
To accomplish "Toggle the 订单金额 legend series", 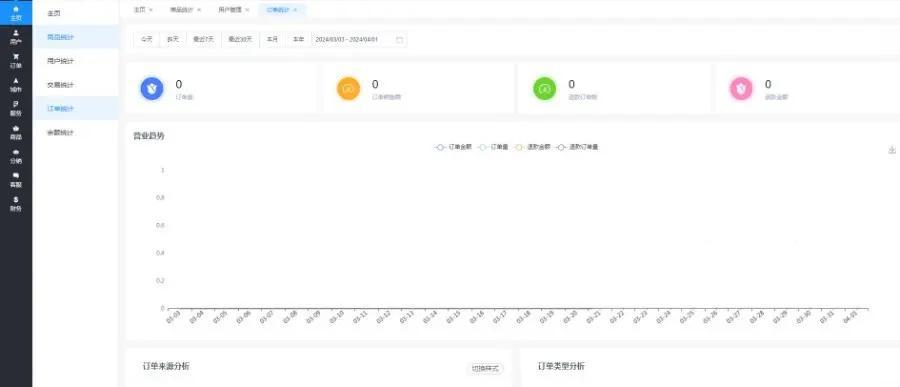I will (453, 147).
